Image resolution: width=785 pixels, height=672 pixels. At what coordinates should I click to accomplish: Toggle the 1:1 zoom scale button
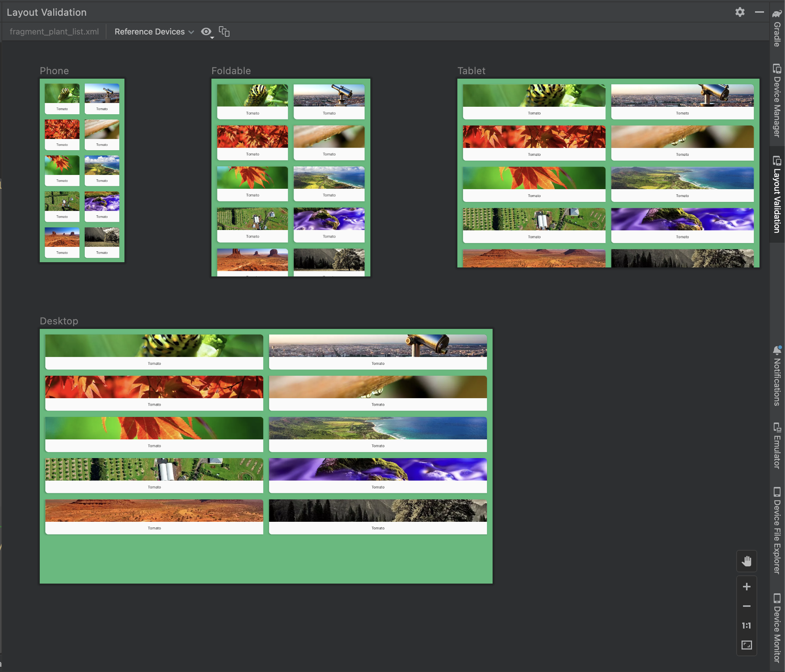click(747, 626)
